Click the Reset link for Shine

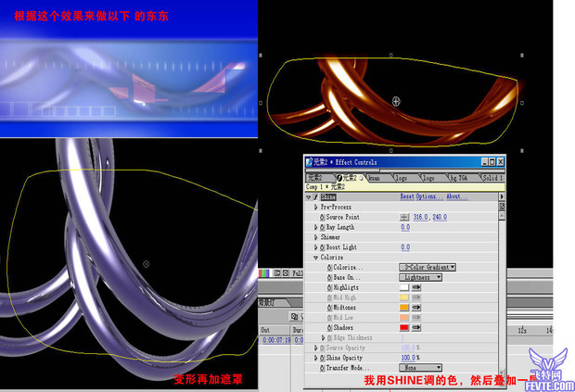pyautogui.click(x=409, y=196)
